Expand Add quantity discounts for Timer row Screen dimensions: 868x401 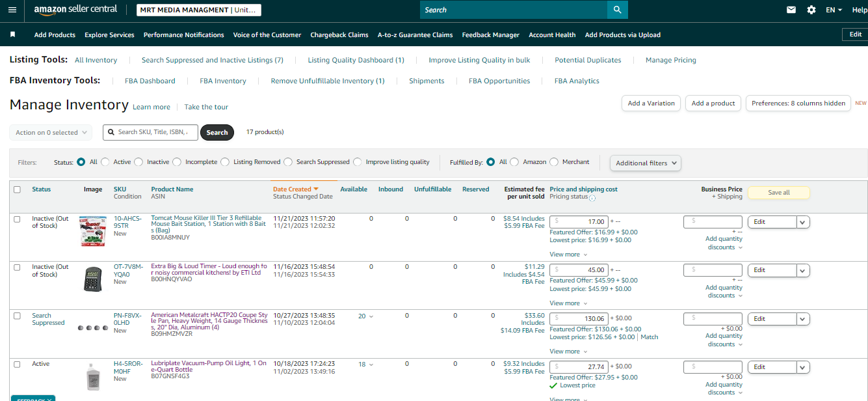point(724,291)
